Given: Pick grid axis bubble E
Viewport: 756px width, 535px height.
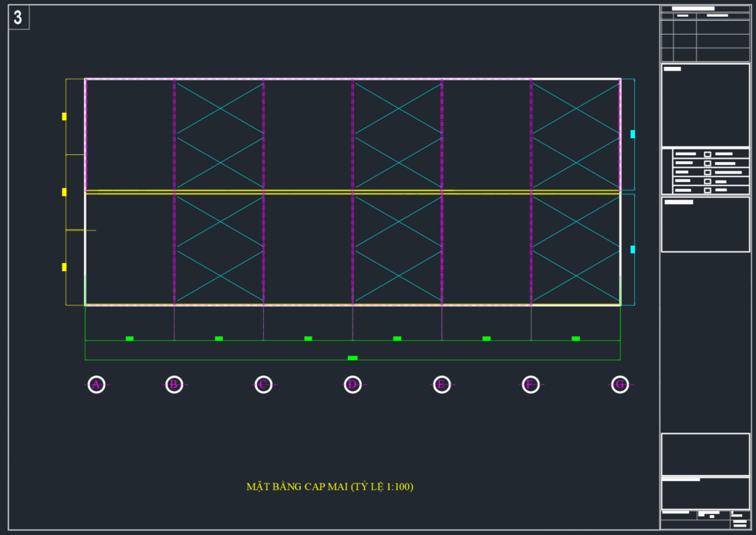Looking at the screenshot, I should [x=442, y=384].
